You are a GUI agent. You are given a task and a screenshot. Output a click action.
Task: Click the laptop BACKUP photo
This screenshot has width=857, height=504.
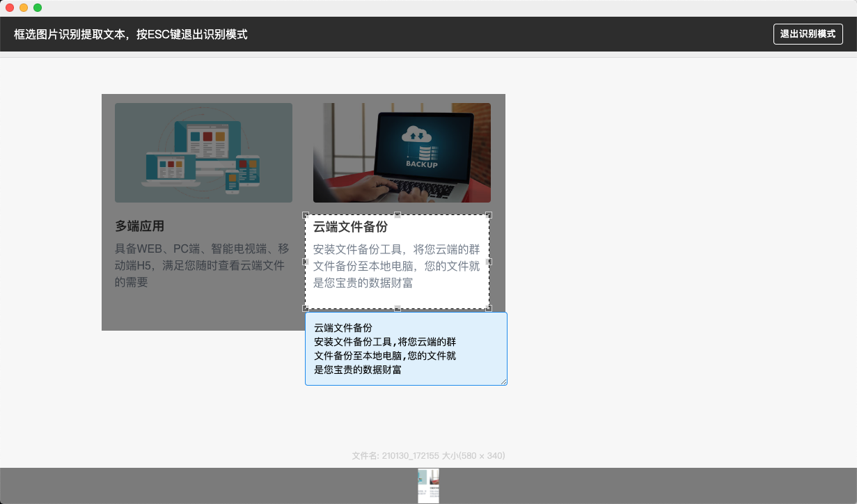(x=402, y=152)
